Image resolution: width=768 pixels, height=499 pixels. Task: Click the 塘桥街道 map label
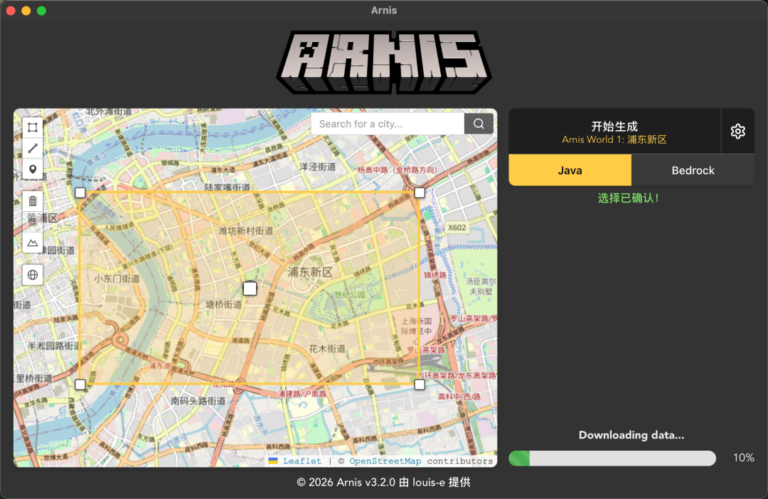(x=223, y=305)
